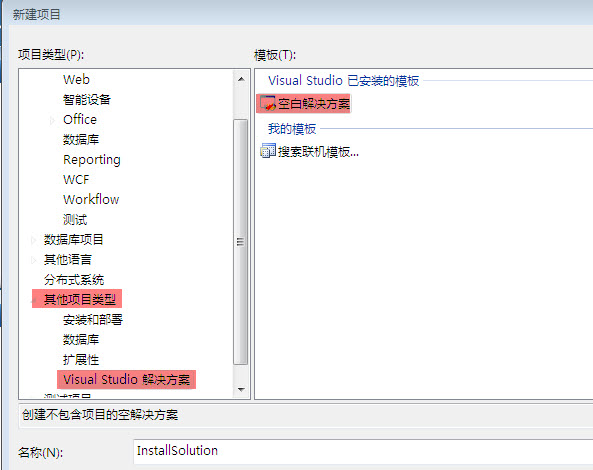Screen dimensions: 593x470
Task: Click the project types scroll up arrow
Action: click(x=241, y=79)
